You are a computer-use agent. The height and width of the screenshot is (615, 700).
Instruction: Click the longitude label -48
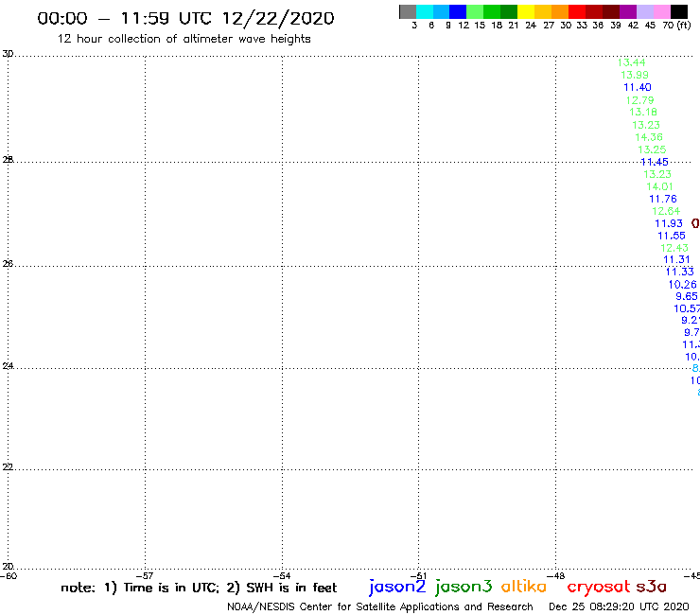click(556, 576)
